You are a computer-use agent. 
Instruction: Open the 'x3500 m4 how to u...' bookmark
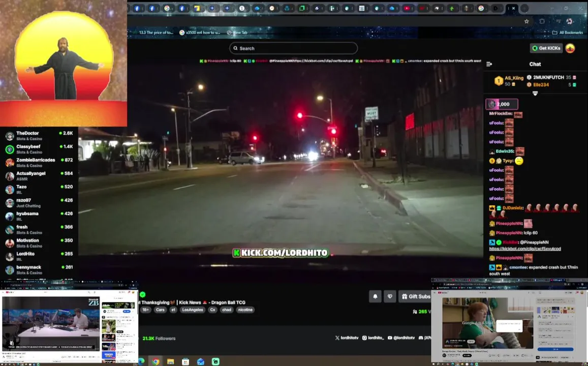[x=200, y=33]
